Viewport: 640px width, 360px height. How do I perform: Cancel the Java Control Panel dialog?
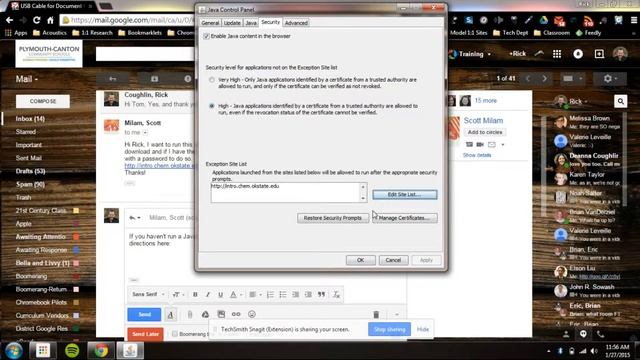click(393, 260)
